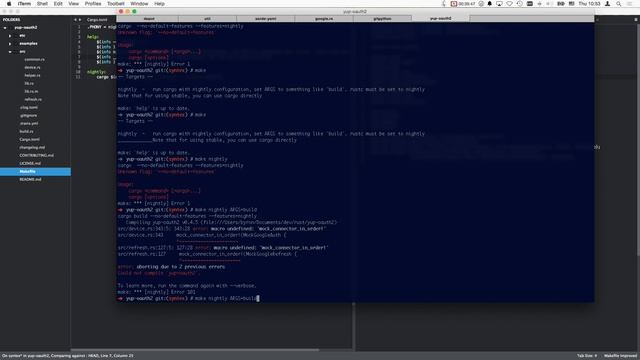640x360 pixels.
Task: Open device.rs in the sidebar
Action: [32, 67]
